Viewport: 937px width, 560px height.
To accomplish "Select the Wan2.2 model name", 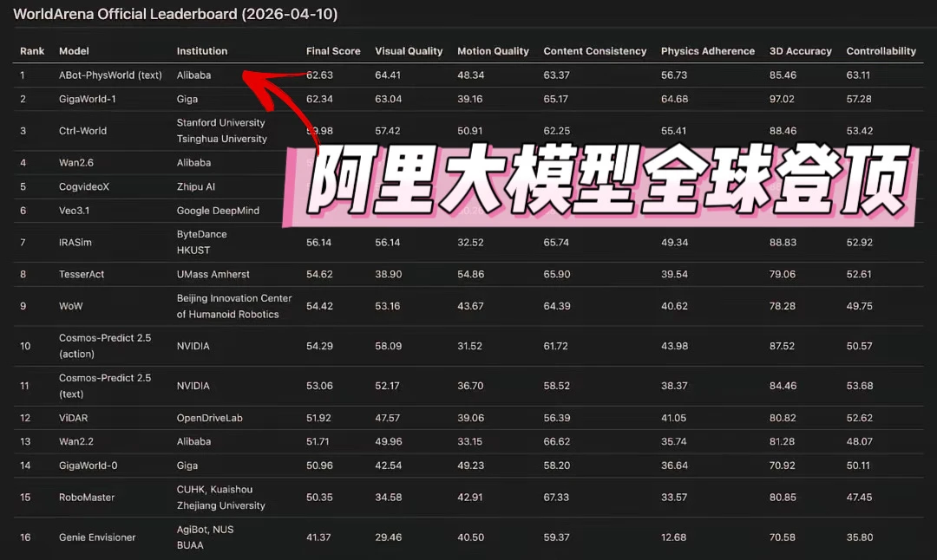I will point(75,442).
